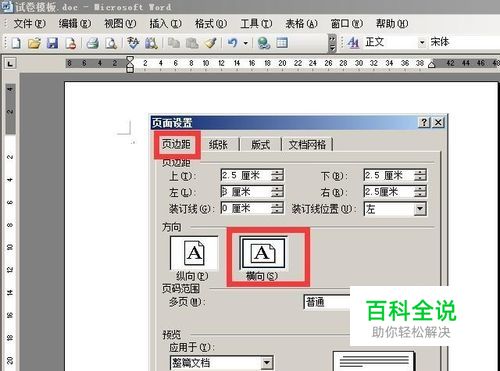The image size is (500, 371).
Task: Switch to the 纸张 tab
Action: (x=218, y=145)
